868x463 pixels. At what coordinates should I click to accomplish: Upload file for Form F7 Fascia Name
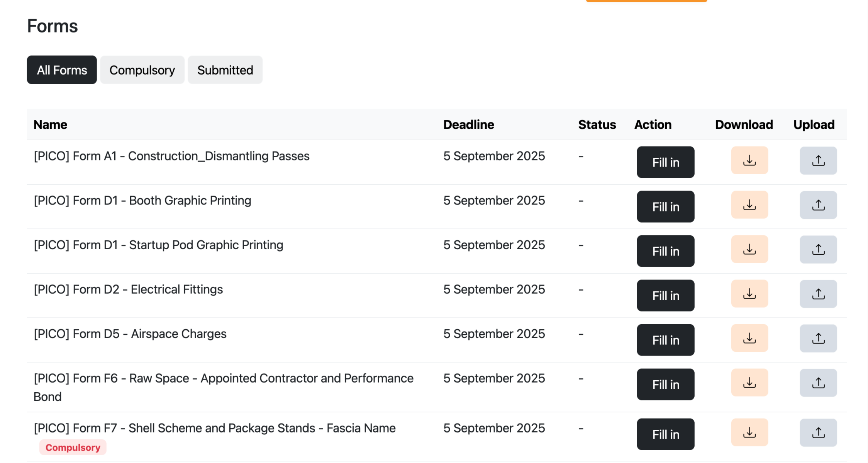818,432
